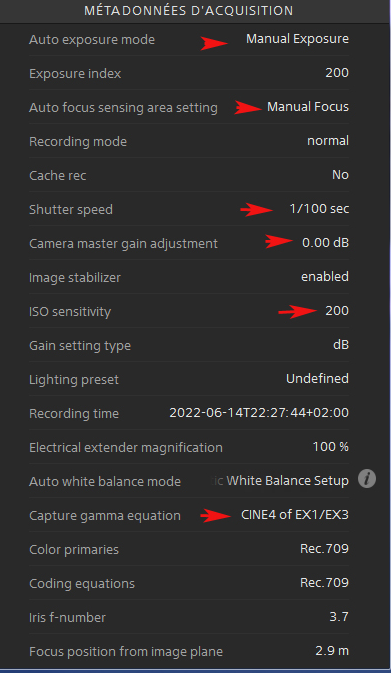Select the Recording mode normal value
391x673 pixels.
[x=328, y=141]
